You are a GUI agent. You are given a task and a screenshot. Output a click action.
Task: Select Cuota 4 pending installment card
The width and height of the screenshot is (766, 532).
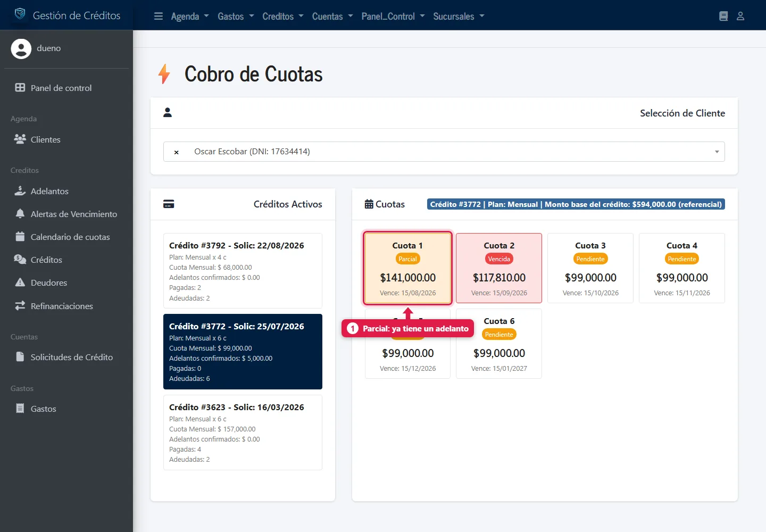682,268
